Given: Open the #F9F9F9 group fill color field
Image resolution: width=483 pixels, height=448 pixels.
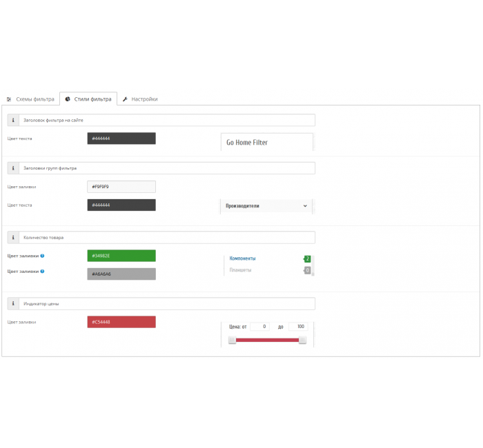Looking at the screenshot, I should (x=121, y=187).
